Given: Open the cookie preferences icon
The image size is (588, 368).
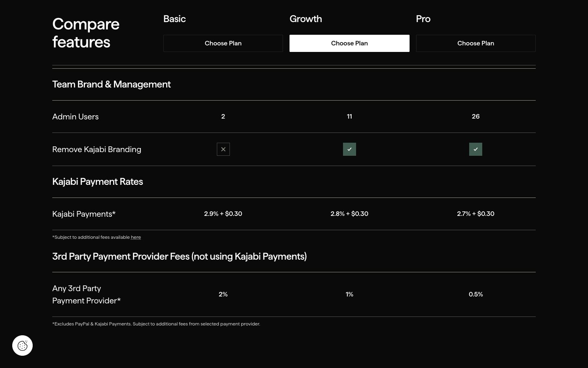Looking at the screenshot, I should click(x=22, y=346).
